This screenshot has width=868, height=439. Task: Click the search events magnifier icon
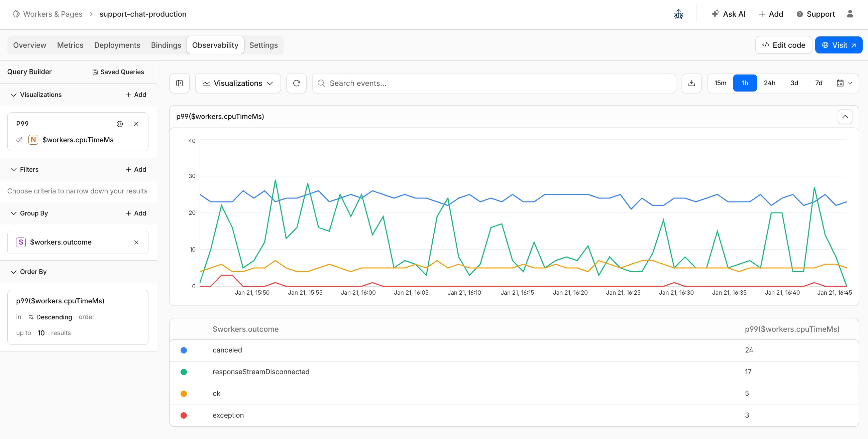tap(321, 83)
